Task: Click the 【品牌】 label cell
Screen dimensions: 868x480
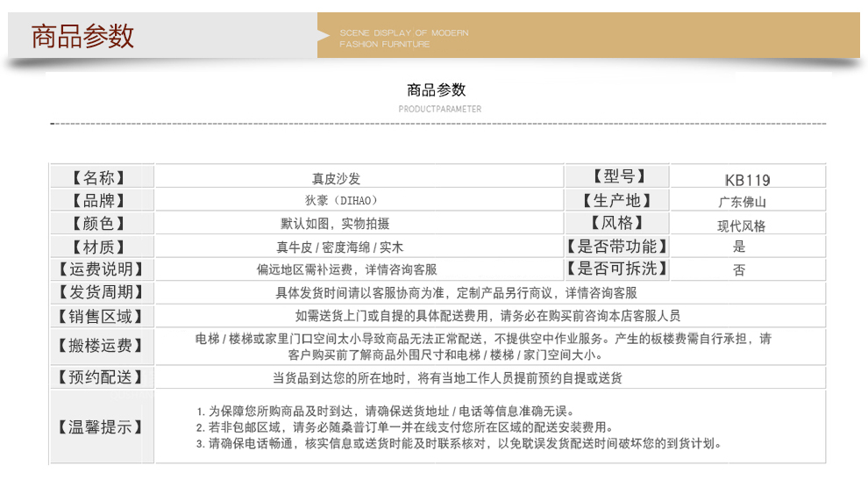Action: [x=102, y=200]
